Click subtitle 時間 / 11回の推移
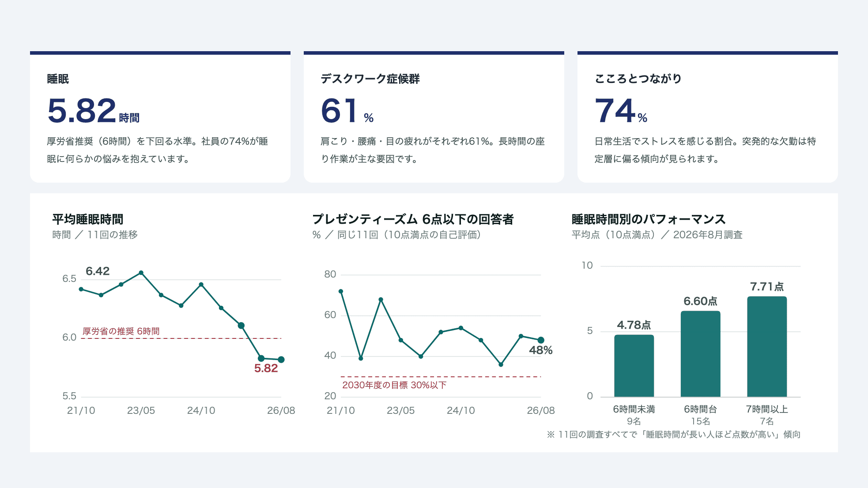The height and width of the screenshot is (488, 868). (95, 235)
